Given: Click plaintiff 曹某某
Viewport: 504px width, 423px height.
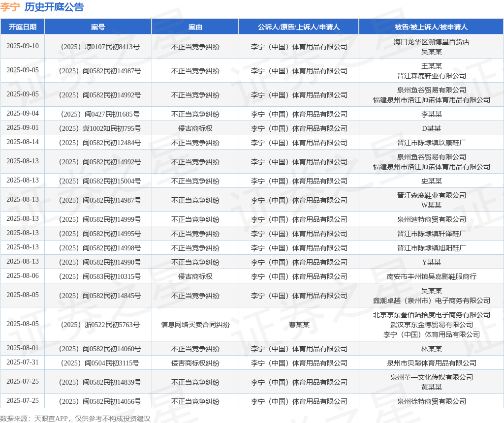Looking at the screenshot, I should pyautogui.click(x=299, y=325).
